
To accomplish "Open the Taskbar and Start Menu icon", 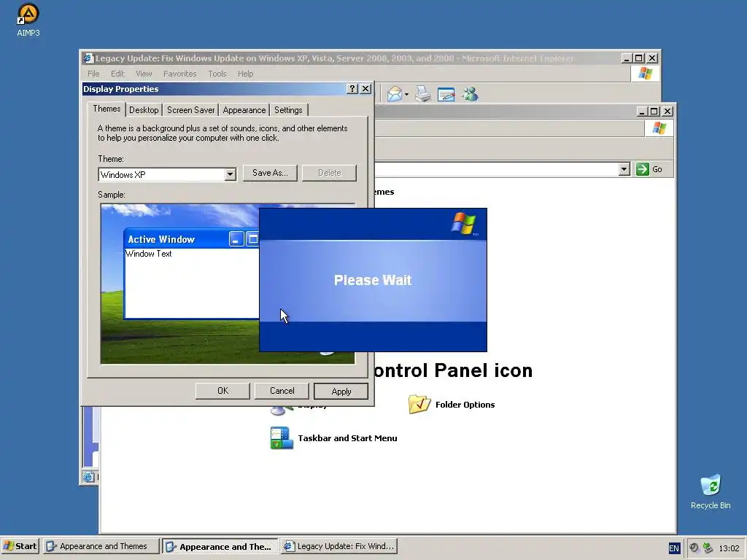I will click(282, 438).
